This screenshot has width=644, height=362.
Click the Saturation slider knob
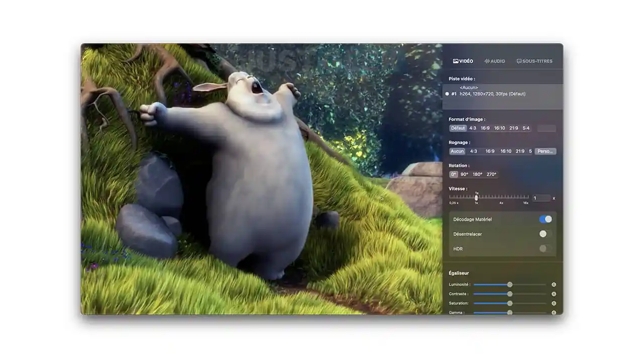pos(510,303)
